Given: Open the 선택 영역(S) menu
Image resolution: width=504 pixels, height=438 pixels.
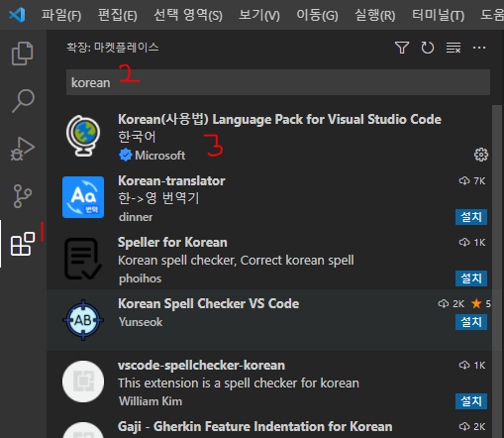Looking at the screenshot, I should tap(188, 15).
